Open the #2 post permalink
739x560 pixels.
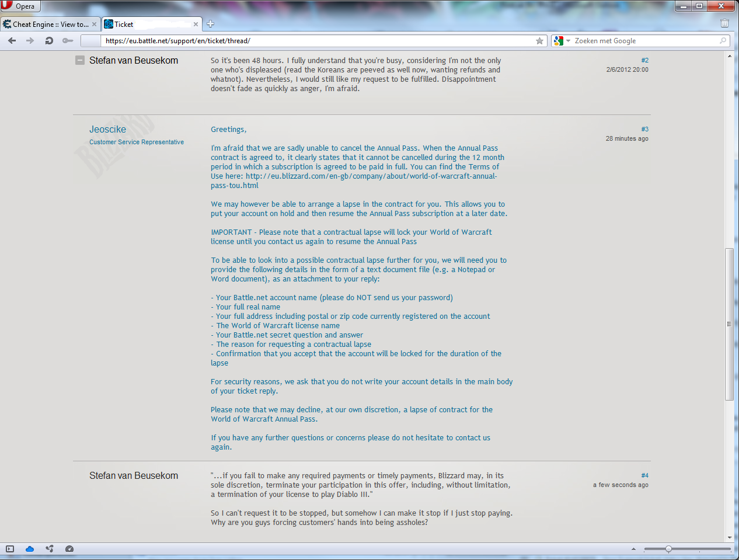(x=644, y=60)
